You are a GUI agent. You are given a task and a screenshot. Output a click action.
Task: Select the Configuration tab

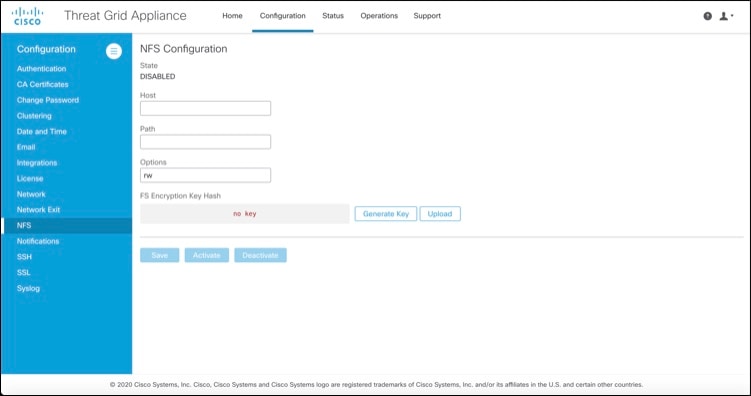283,16
